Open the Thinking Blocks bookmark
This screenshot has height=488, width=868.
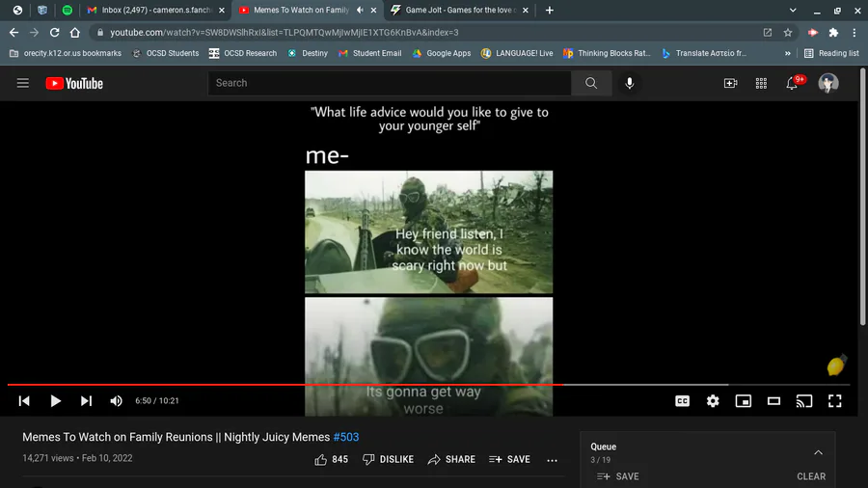[607, 53]
